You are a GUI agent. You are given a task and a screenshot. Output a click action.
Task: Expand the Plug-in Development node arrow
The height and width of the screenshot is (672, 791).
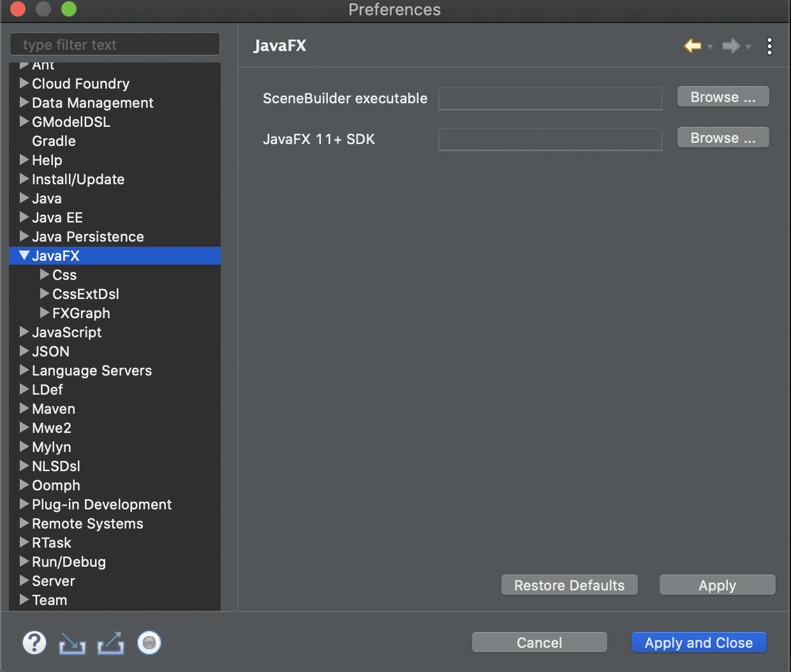pos(24,504)
